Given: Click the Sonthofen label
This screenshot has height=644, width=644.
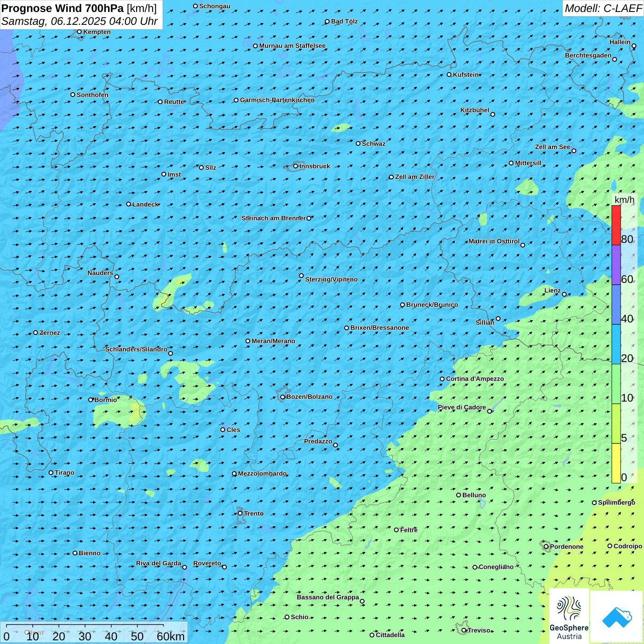Looking at the screenshot, I should click(x=92, y=95).
